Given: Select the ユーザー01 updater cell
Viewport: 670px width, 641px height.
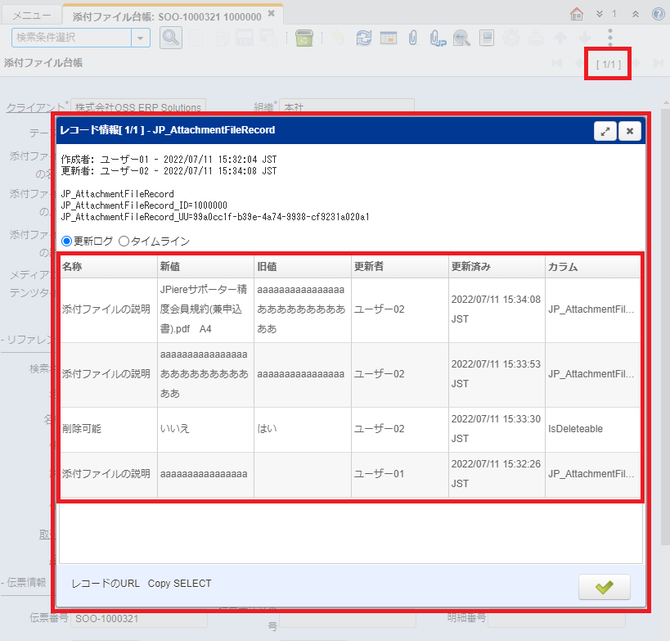Looking at the screenshot, I should (x=400, y=474).
